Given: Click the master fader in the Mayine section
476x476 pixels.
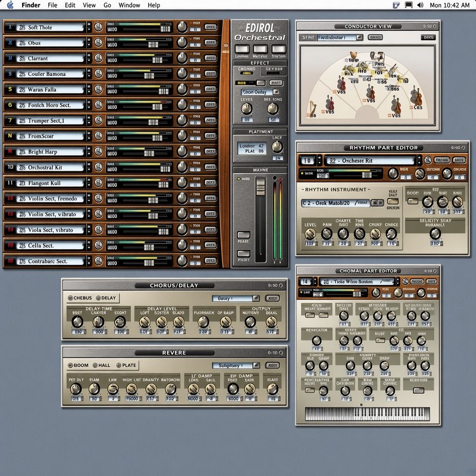Looking at the screenshot, I should pyautogui.click(x=260, y=187).
